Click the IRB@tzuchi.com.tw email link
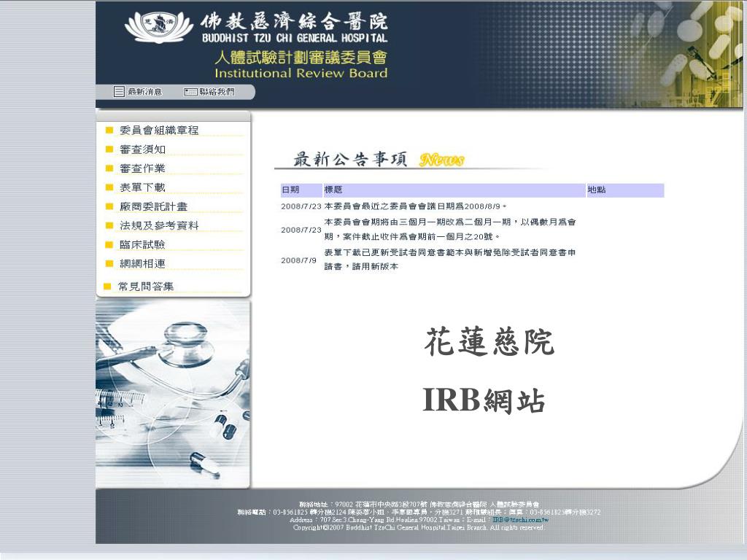This screenshot has height=560, width=747. (520, 519)
